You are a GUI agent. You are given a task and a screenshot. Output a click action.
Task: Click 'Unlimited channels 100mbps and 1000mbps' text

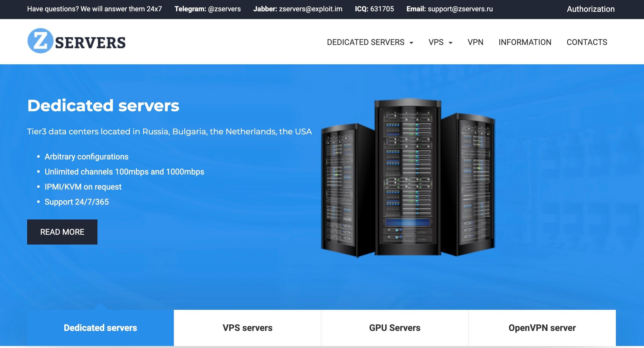(x=124, y=172)
